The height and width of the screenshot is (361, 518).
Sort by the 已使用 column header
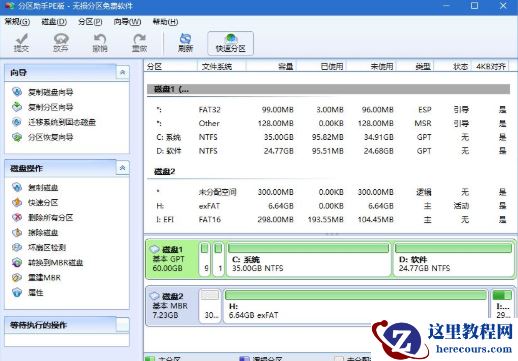[x=321, y=67]
